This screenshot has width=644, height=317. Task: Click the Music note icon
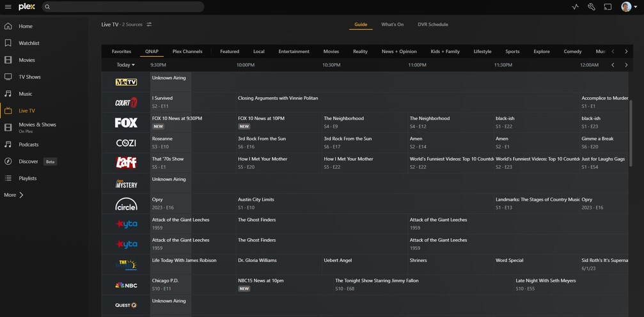[8, 93]
